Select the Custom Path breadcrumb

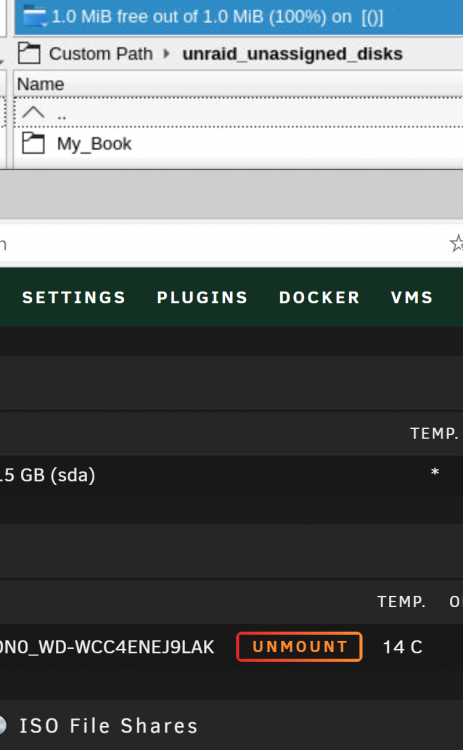[x=100, y=54]
